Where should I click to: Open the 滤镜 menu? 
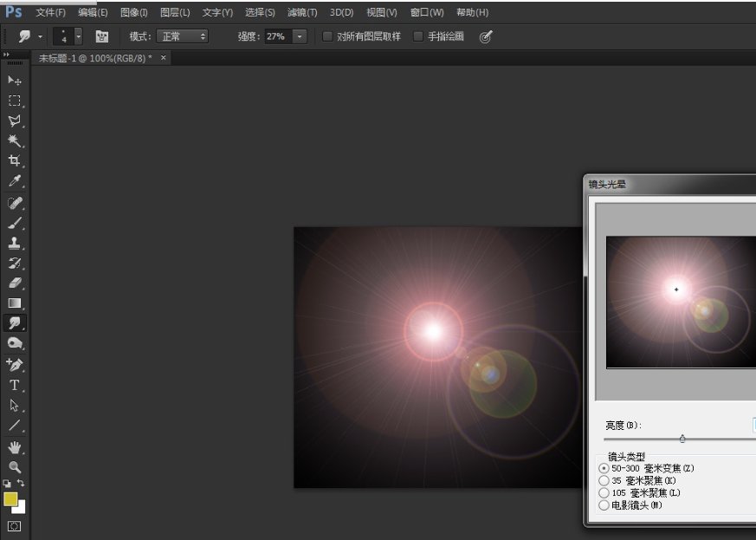click(x=299, y=12)
